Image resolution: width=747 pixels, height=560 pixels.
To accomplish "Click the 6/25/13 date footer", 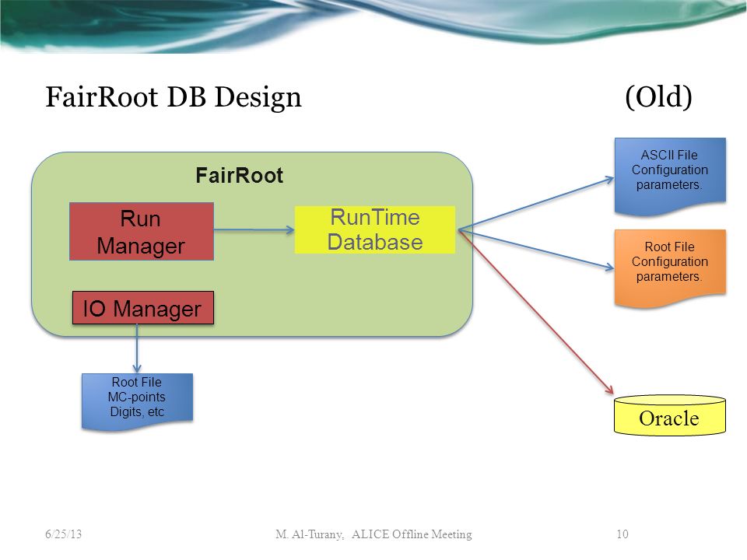I will [x=63, y=534].
